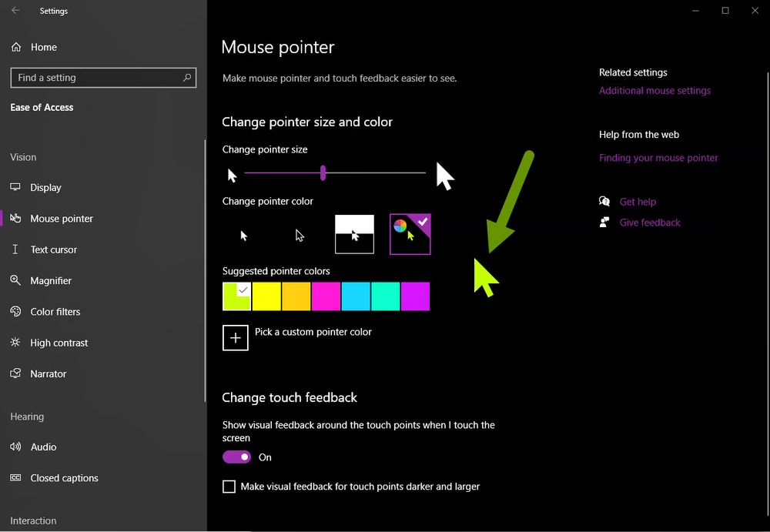The image size is (770, 532).
Task: Click the Get help icon
Action: 604,202
